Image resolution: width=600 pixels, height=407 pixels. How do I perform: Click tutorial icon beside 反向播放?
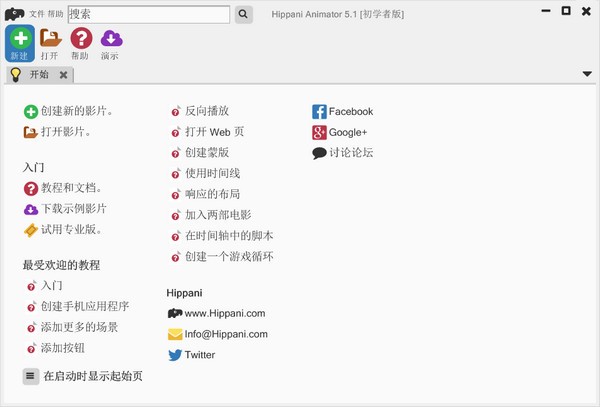(176, 111)
